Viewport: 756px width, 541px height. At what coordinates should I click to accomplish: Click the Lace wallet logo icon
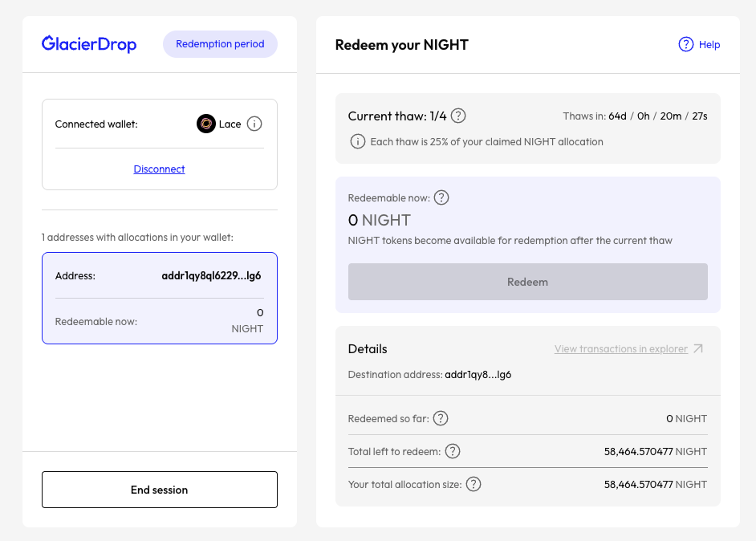[x=206, y=124]
